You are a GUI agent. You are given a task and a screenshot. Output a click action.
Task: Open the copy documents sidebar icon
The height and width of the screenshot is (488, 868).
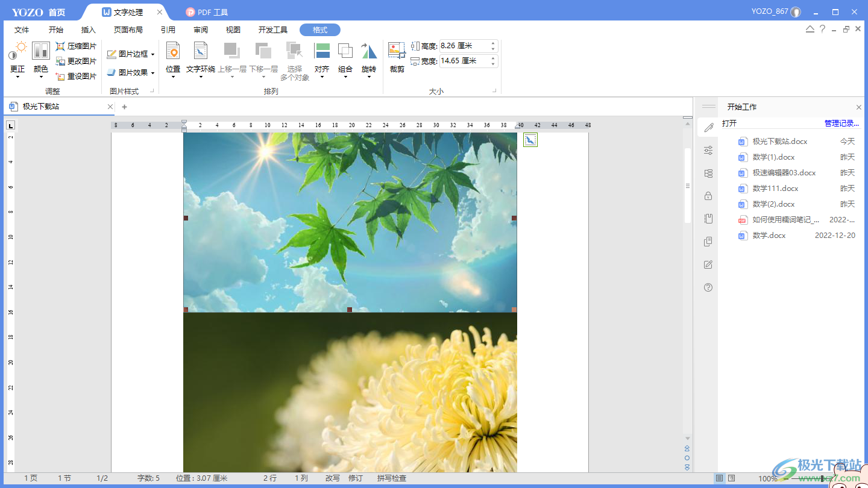708,242
